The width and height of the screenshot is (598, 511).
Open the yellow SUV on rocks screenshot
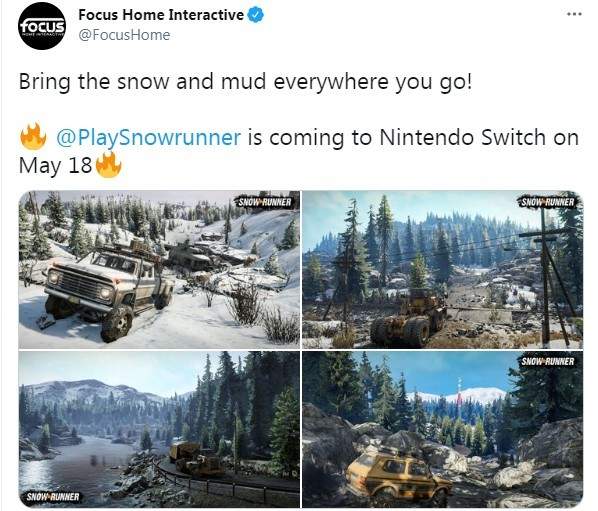(443, 429)
